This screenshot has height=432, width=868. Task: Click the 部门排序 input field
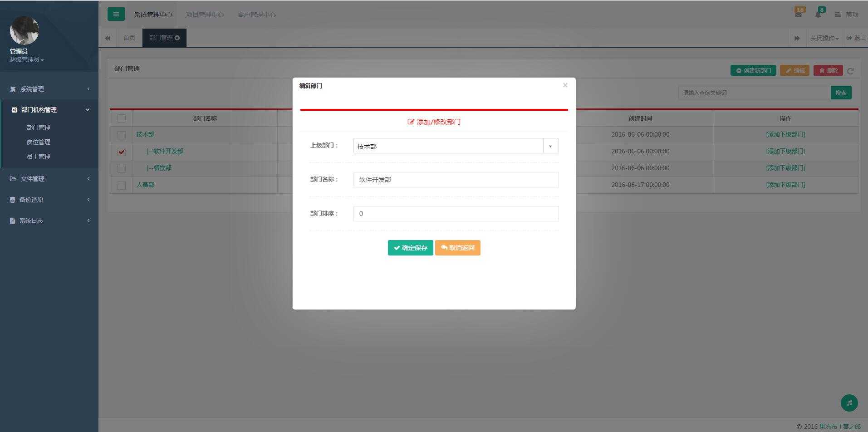pyautogui.click(x=456, y=214)
